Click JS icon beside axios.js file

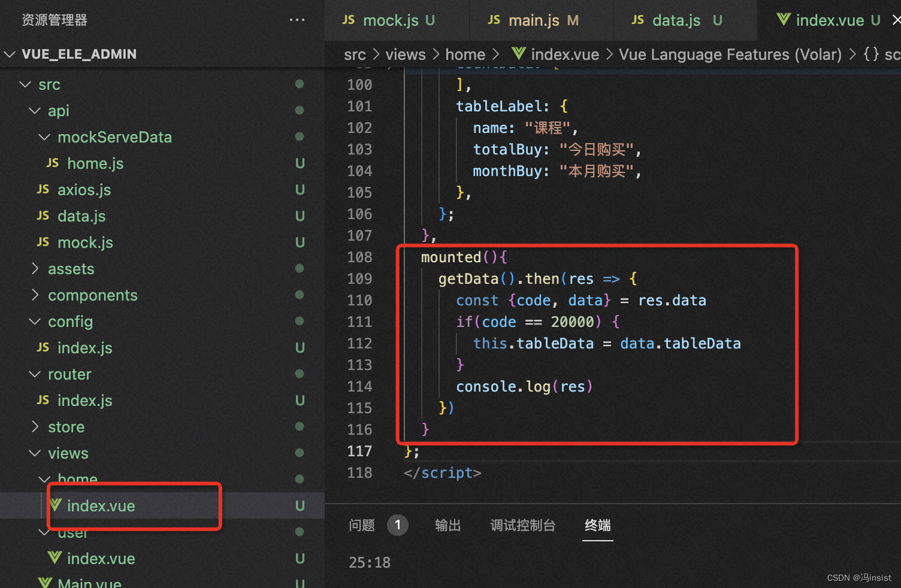click(x=43, y=189)
